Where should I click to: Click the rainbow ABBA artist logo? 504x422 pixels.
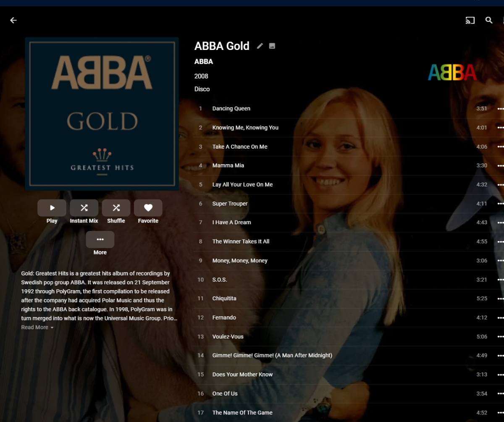(452, 72)
